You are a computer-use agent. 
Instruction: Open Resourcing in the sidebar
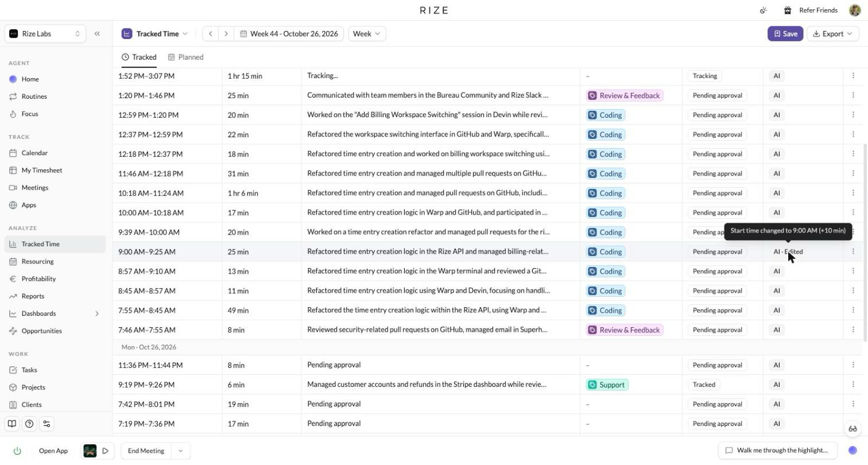[55, 262]
